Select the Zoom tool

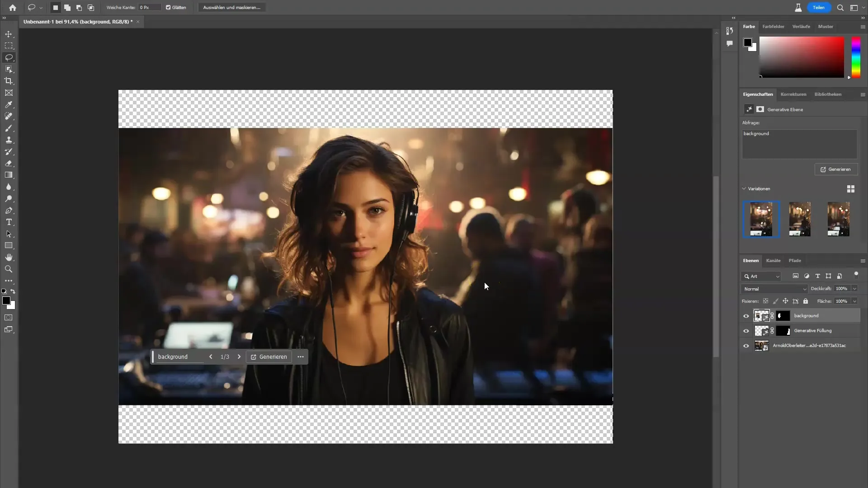point(9,269)
